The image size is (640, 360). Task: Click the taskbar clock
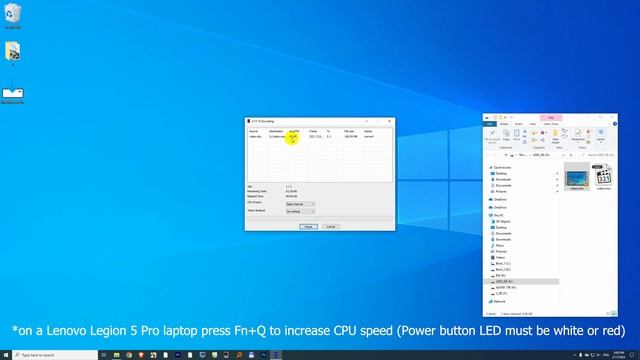[x=619, y=355]
